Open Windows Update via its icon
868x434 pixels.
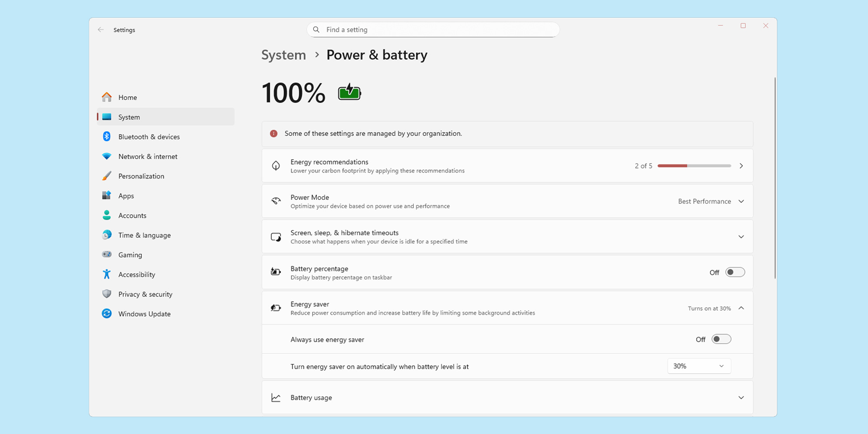[107, 313]
